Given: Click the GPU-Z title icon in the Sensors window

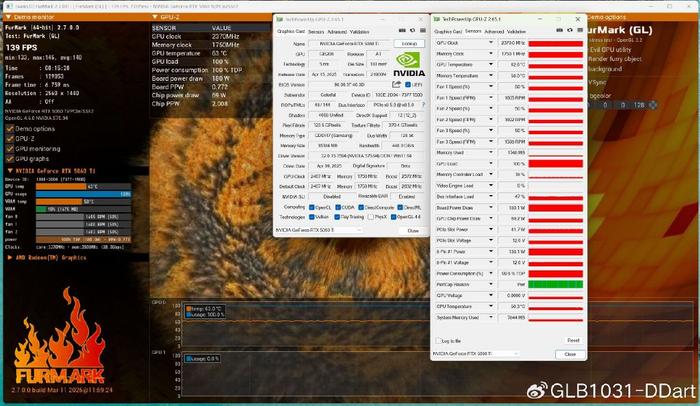Looking at the screenshot, I should click(x=437, y=19).
